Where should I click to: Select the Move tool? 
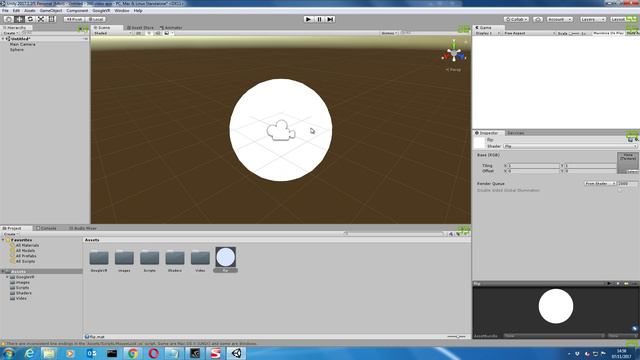pos(19,19)
